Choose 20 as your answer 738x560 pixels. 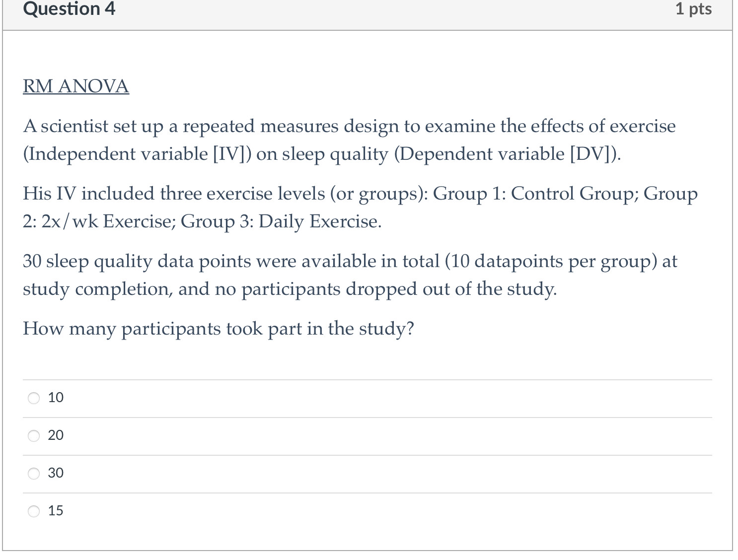coord(33,435)
